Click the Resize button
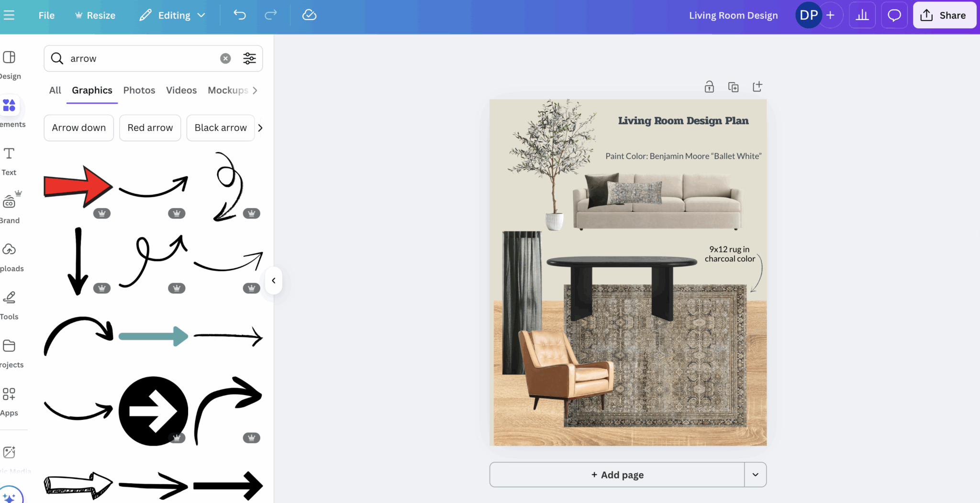Viewport: 980px width, 503px height. coord(95,15)
